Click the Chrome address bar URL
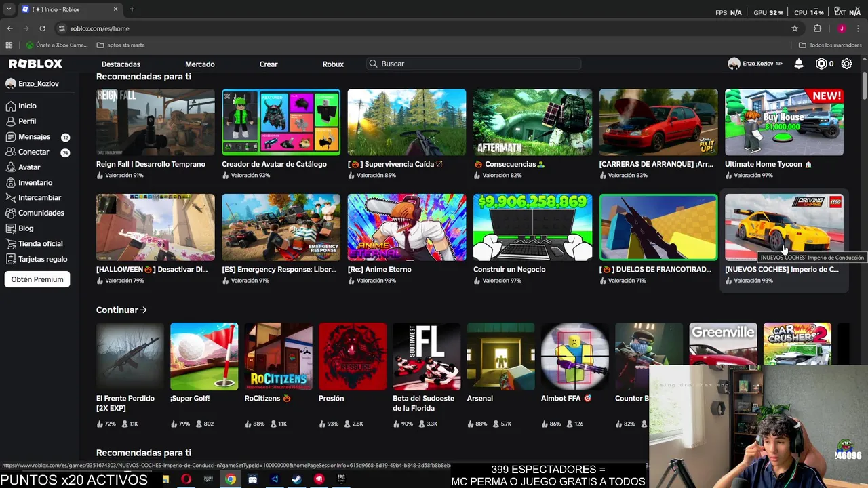The image size is (868, 488). click(100, 28)
